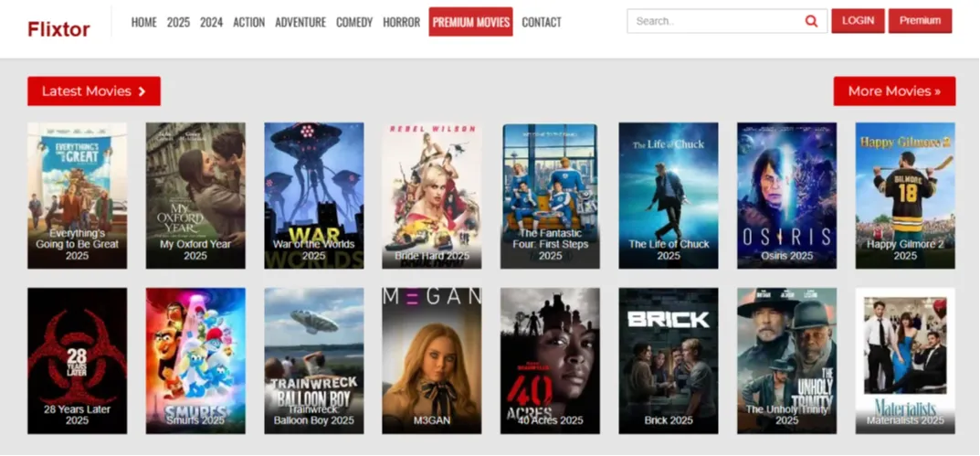Click the Premium button
This screenshot has height=456, width=980.
pyautogui.click(x=920, y=21)
